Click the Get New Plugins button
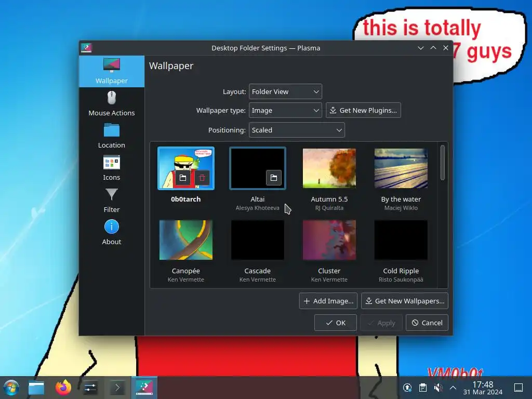 363,110
